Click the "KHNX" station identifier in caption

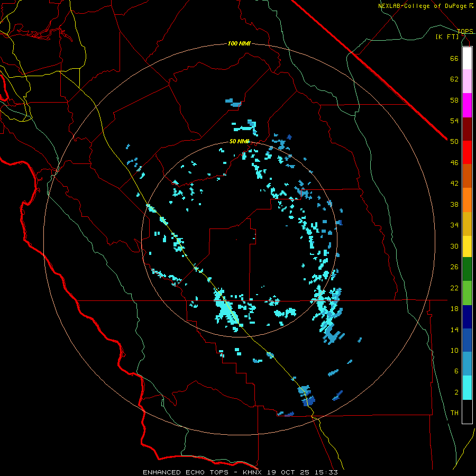[x=253, y=472]
